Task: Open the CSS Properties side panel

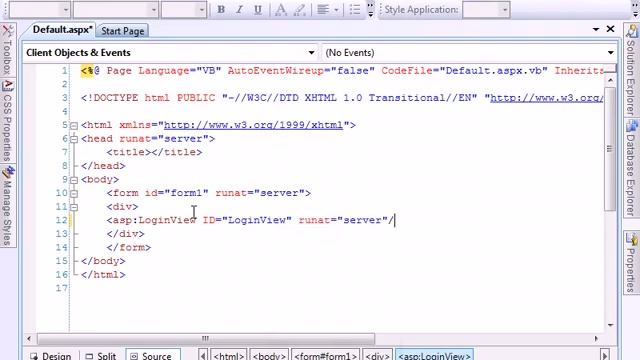Action: tap(7, 121)
